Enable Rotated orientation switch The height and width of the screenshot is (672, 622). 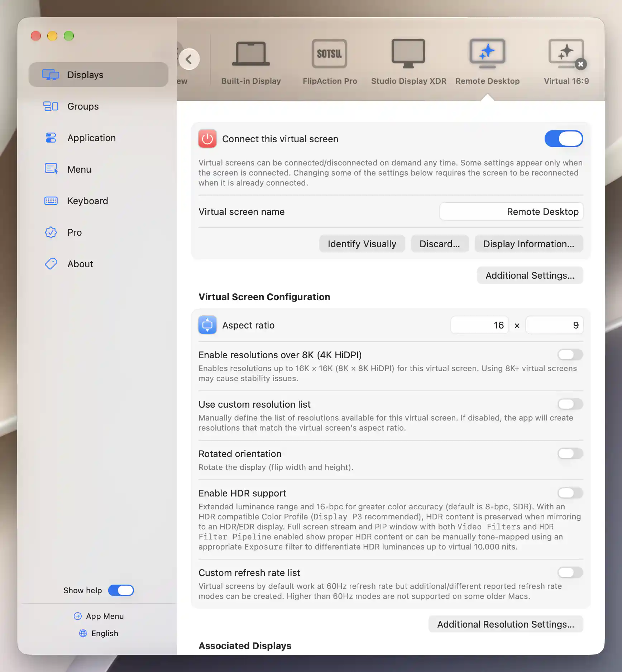click(570, 453)
